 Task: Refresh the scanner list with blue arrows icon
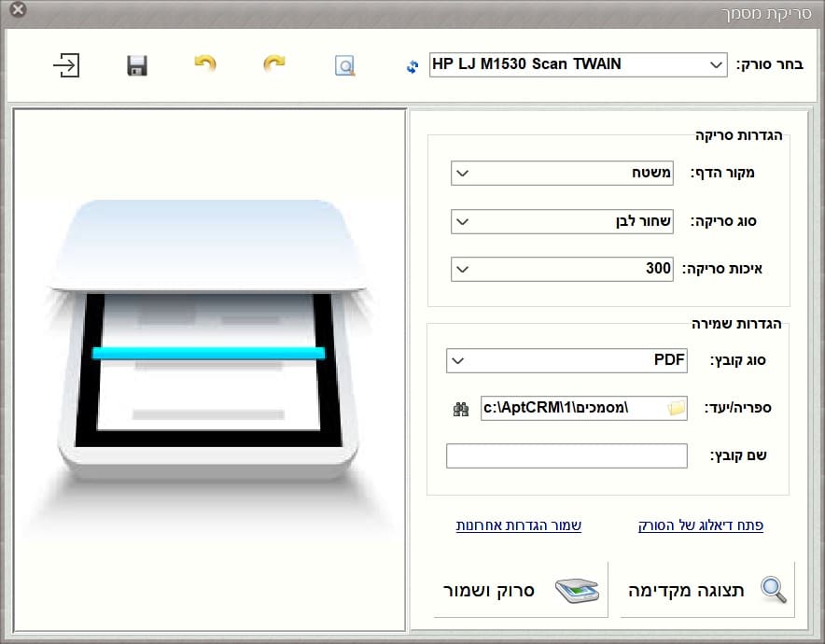(x=412, y=65)
